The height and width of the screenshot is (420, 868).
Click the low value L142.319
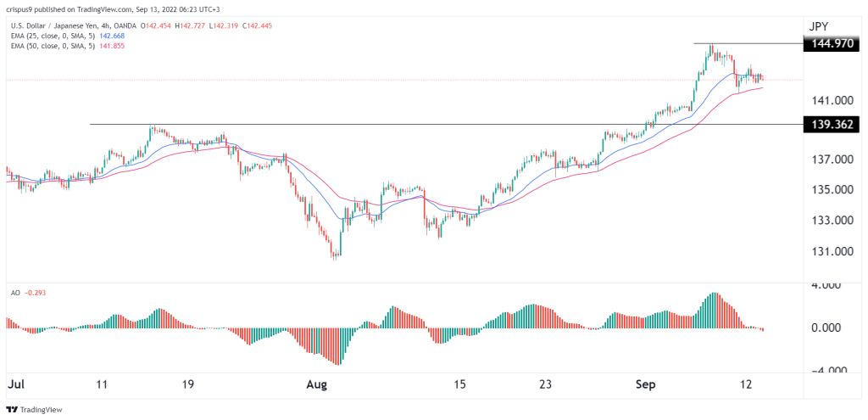tap(223, 26)
